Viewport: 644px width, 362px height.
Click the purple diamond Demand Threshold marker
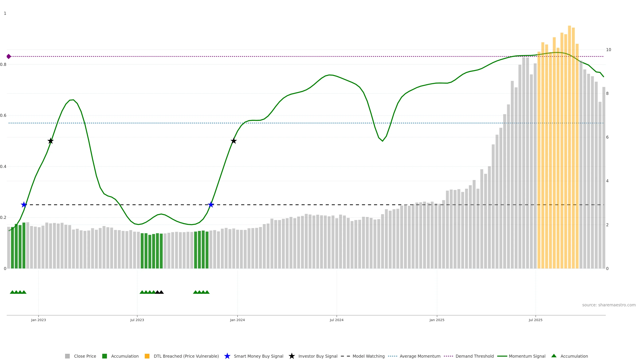point(9,56)
